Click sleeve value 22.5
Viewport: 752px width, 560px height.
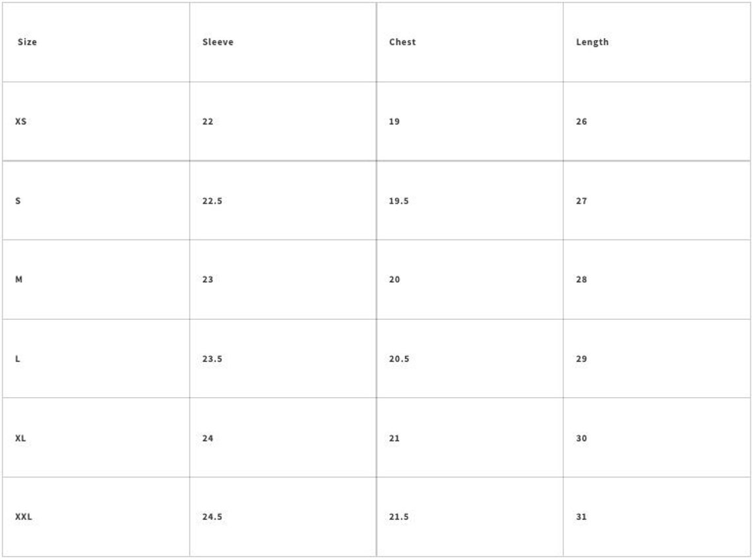212,201
